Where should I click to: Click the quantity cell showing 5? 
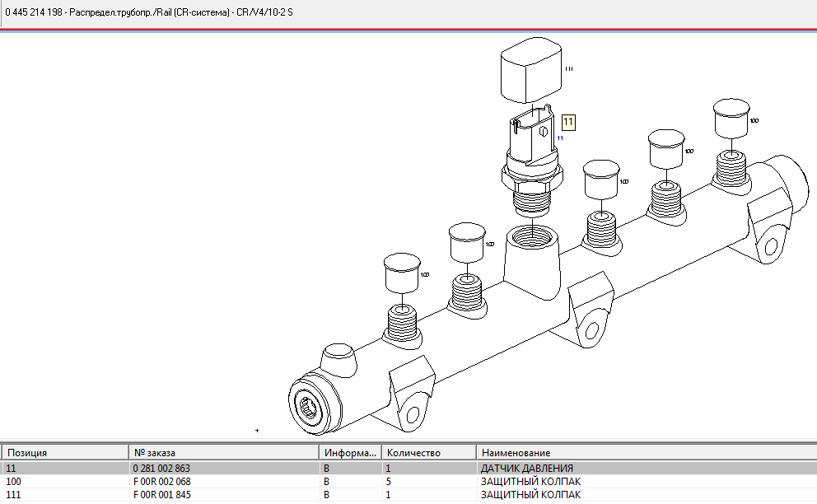tap(389, 481)
